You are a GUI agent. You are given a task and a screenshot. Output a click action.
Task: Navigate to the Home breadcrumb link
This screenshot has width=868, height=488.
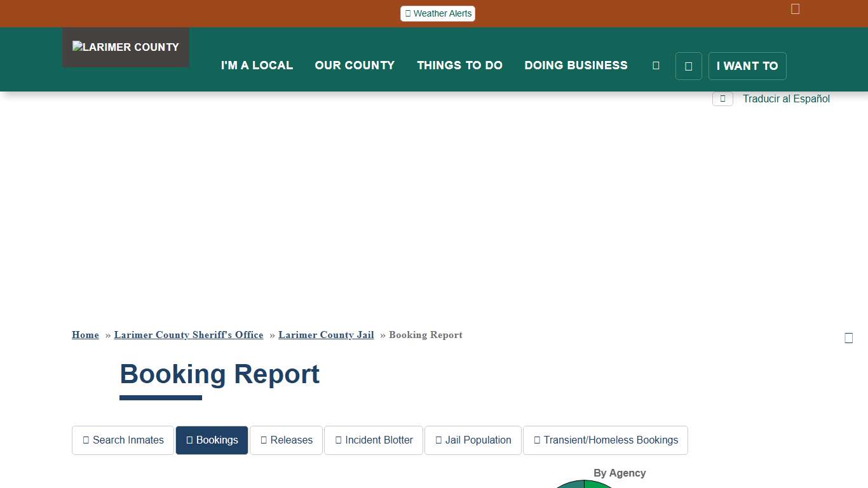tap(85, 335)
